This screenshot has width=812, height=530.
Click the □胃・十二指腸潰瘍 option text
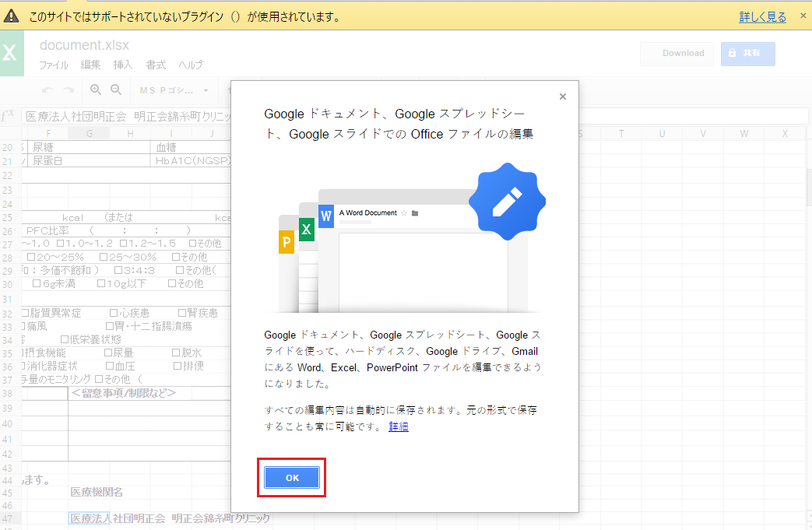coord(149,326)
